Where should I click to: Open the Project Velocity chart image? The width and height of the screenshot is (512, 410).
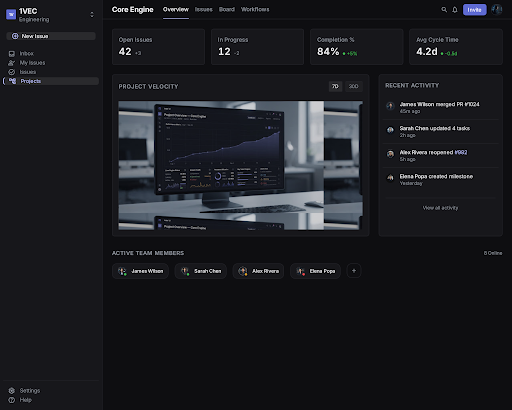(240, 165)
